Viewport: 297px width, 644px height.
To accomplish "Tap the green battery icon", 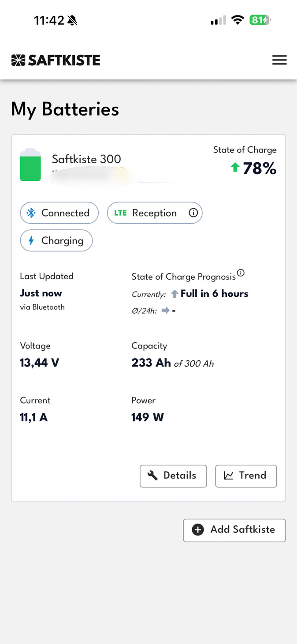I will (30, 165).
